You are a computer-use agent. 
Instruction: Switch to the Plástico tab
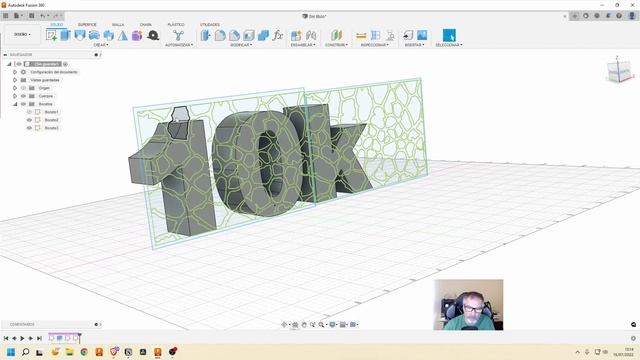click(176, 25)
